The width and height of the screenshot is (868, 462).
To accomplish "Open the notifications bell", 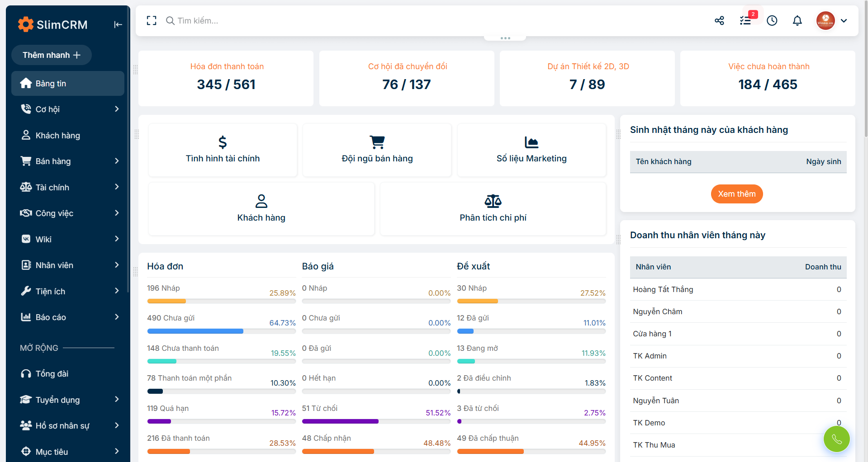I will (x=797, y=20).
